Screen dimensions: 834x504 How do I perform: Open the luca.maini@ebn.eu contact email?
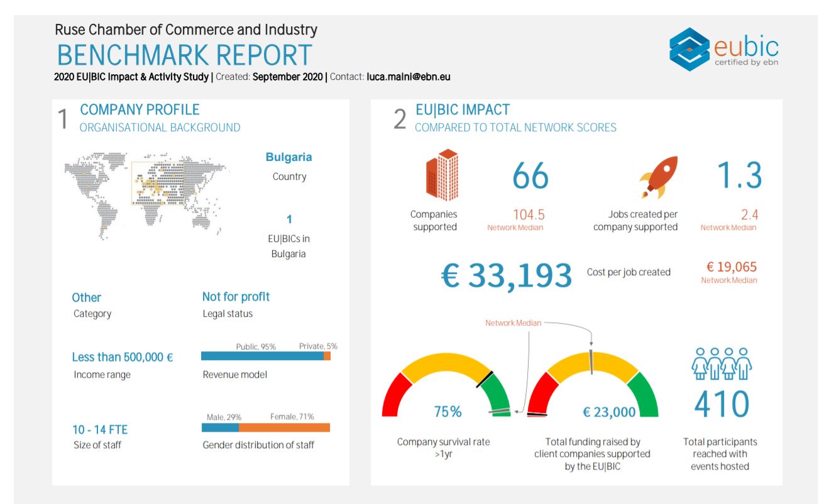click(x=409, y=77)
